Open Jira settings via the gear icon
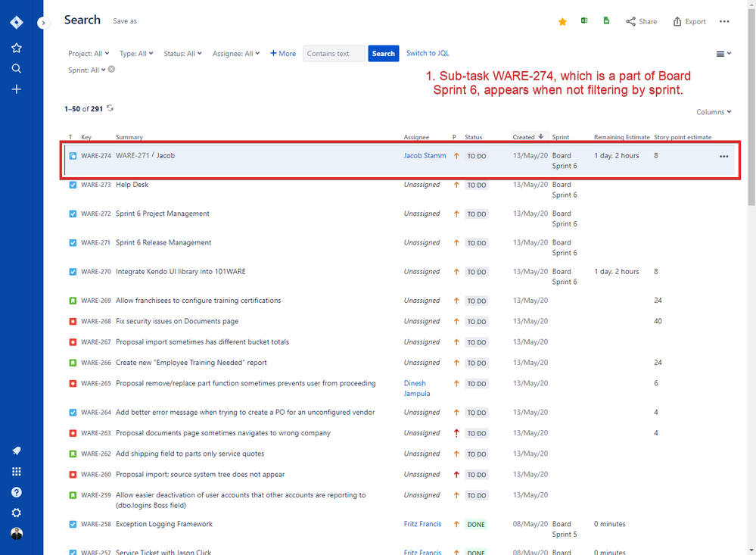The image size is (756, 555). [x=16, y=513]
